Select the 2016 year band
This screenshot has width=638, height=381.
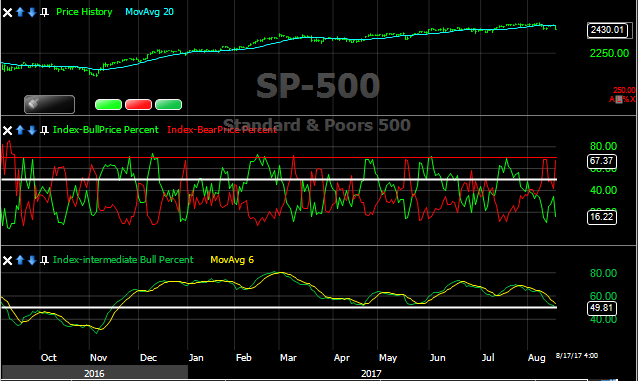(94, 373)
